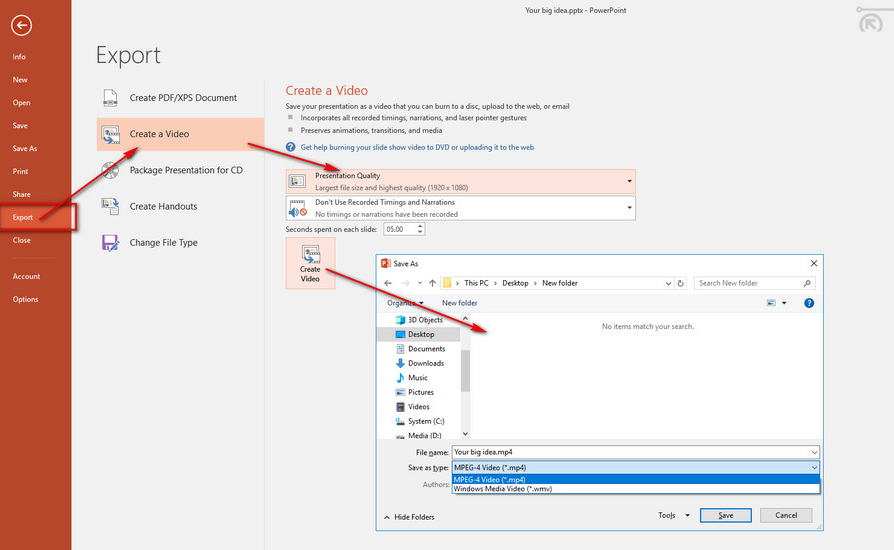Click the refresh icon beside the address path
894x550 pixels.
680,283
